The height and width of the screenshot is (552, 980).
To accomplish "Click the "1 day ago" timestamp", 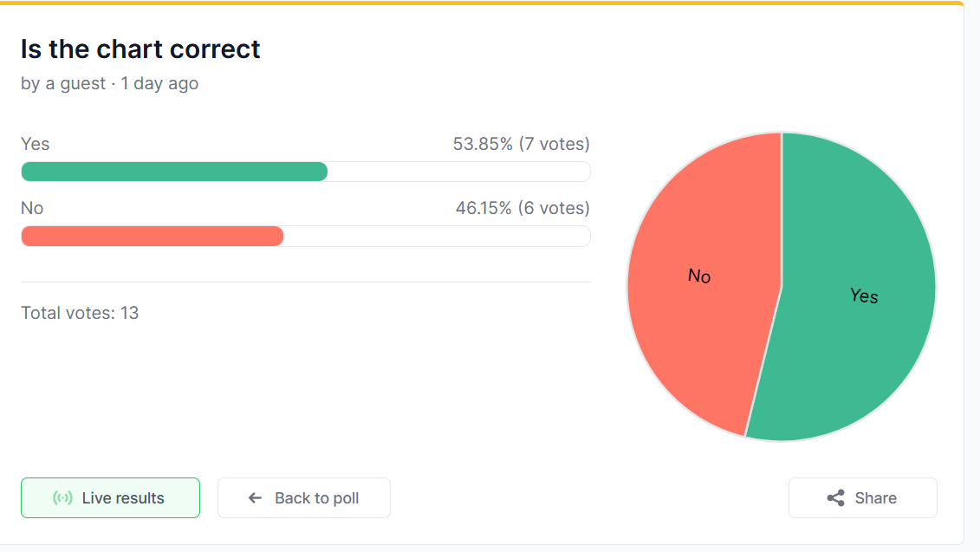I will [x=159, y=84].
